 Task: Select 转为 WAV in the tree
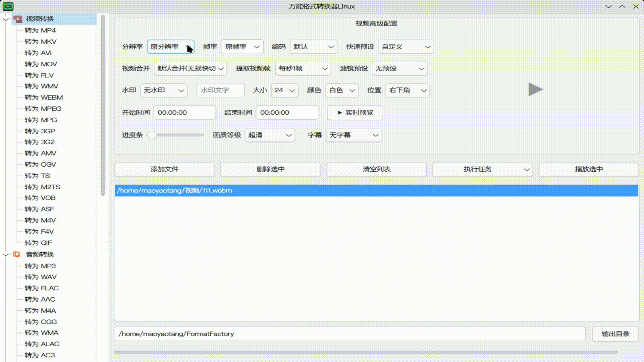pyautogui.click(x=41, y=277)
